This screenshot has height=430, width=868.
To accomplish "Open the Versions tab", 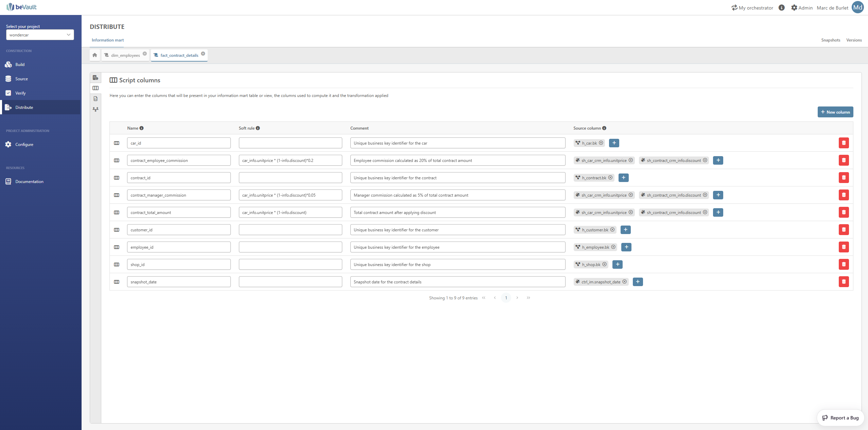I will [854, 40].
